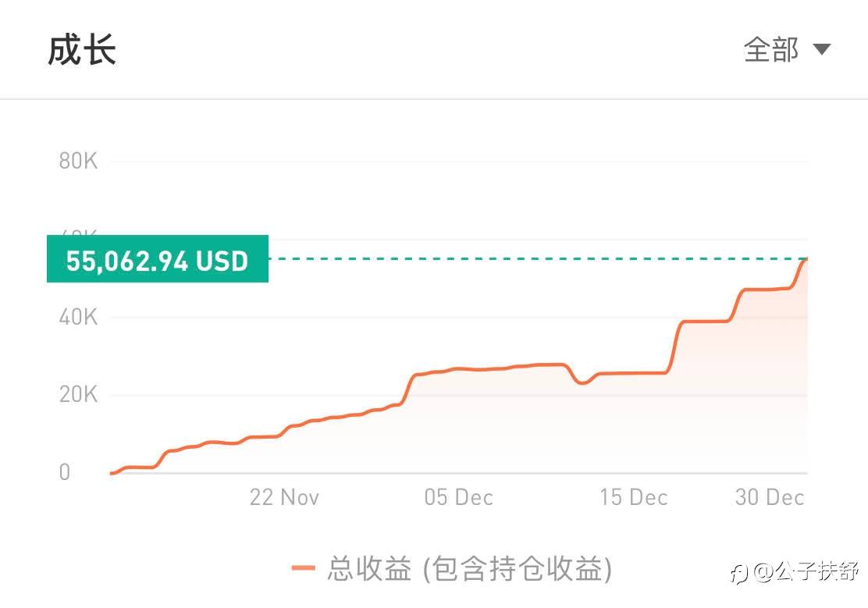Toggle the orange legend line marker
Image resolution: width=868 pixels, height=608 pixels.
click(x=303, y=568)
